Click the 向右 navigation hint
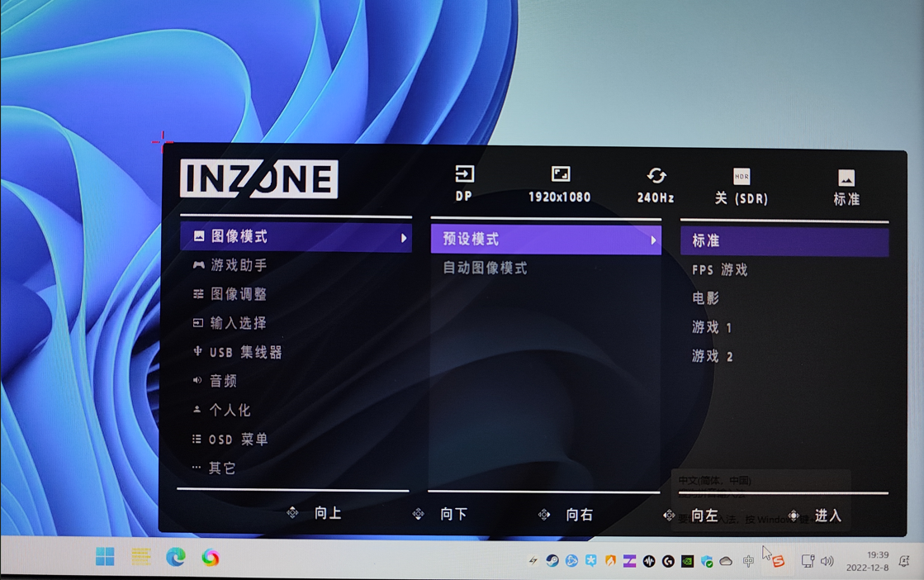This screenshot has width=924, height=580. (x=566, y=515)
